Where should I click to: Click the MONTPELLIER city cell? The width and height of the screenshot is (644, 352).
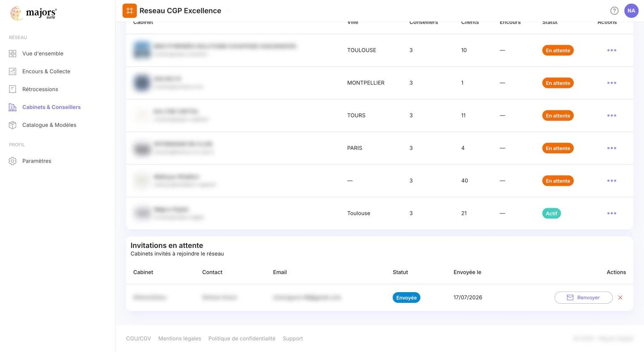(366, 83)
